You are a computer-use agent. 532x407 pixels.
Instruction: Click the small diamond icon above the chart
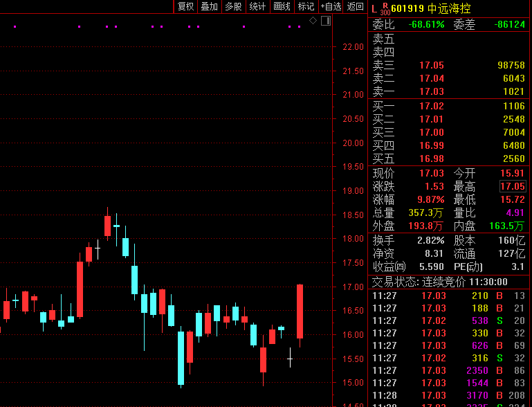click(x=313, y=21)
